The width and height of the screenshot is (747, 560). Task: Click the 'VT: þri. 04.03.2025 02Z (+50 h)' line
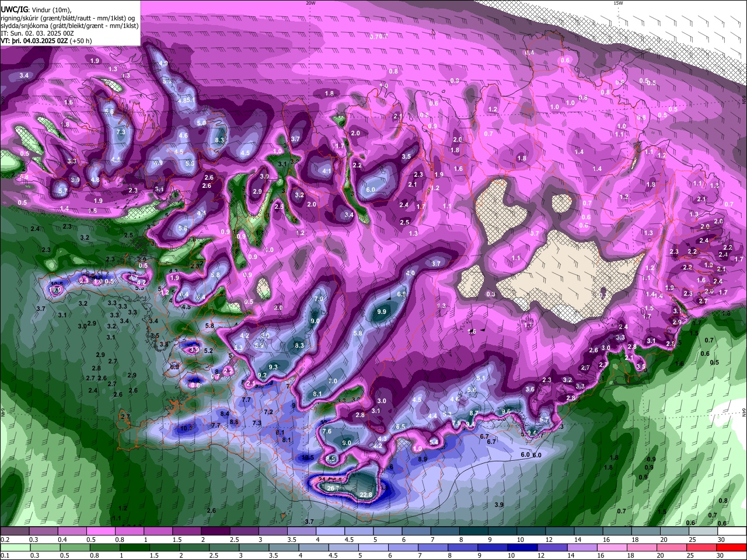coord(47,41)
